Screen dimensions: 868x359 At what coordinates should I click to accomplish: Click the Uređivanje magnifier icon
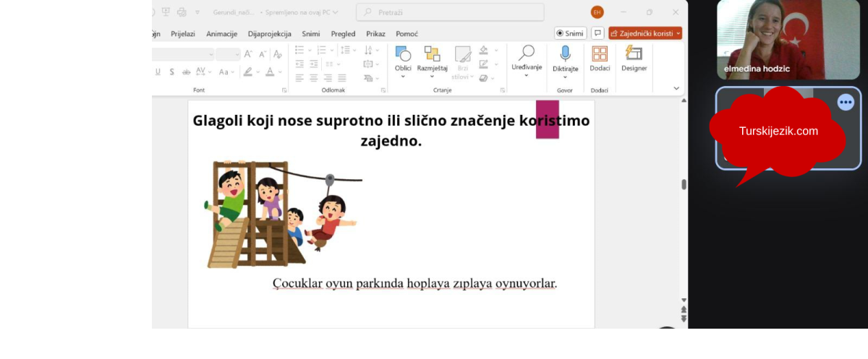coord(526,53)
